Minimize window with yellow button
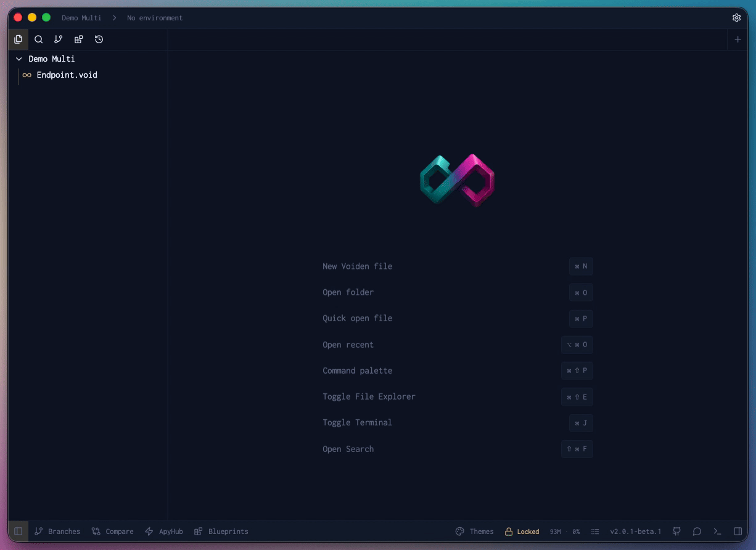Image resolution: width=756 pixels, height=550 pixels. pyautogui.click(x=32, y=18)
